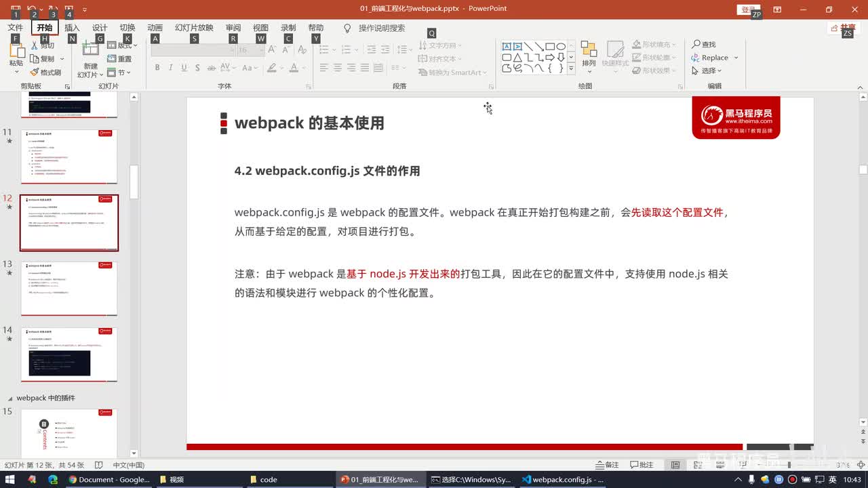Collapse the webpack 中的插件 section

coord(10,399)
